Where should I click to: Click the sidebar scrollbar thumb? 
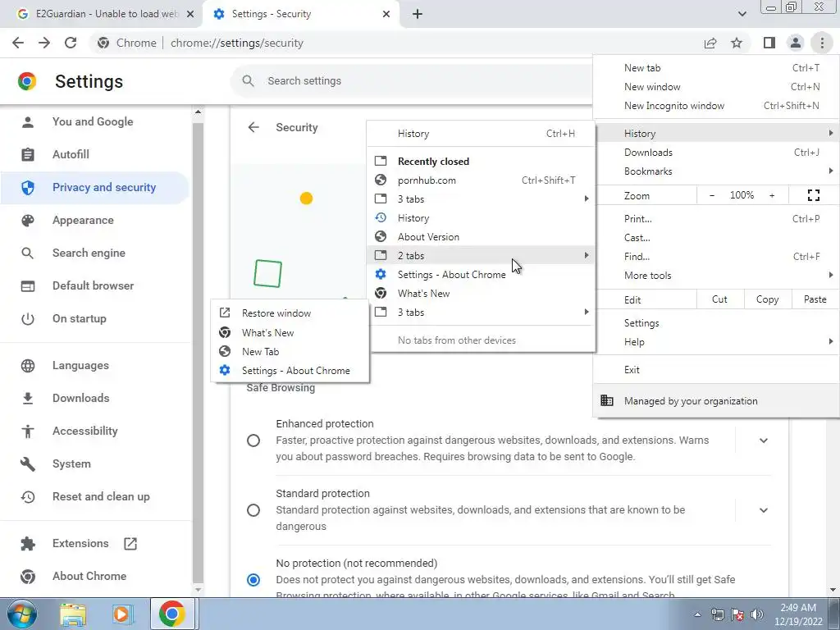[198, 352]
